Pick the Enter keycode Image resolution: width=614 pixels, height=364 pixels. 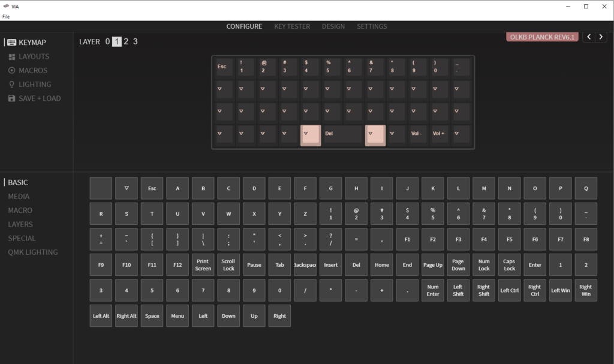pos(535,265)
